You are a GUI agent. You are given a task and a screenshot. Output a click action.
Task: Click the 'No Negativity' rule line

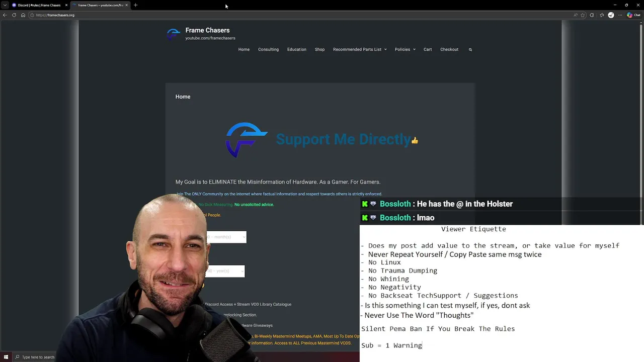coord(391,287)
